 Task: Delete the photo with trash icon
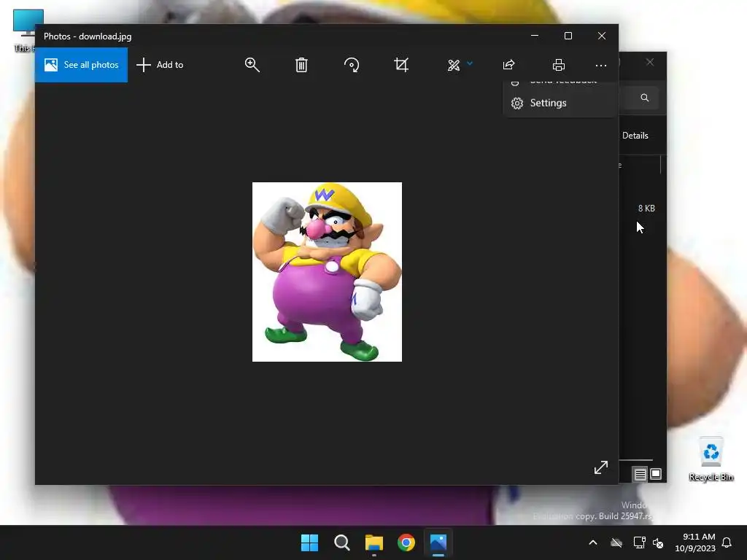coord(301,65)
